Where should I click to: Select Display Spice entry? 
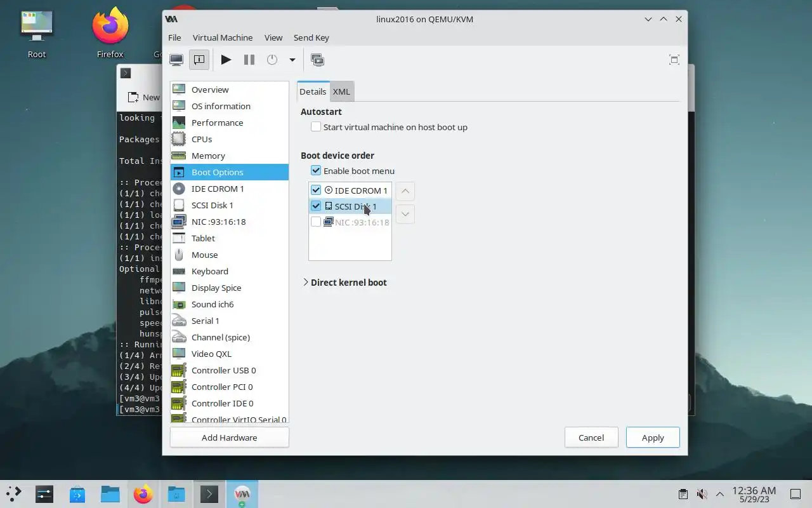(229, 288)
